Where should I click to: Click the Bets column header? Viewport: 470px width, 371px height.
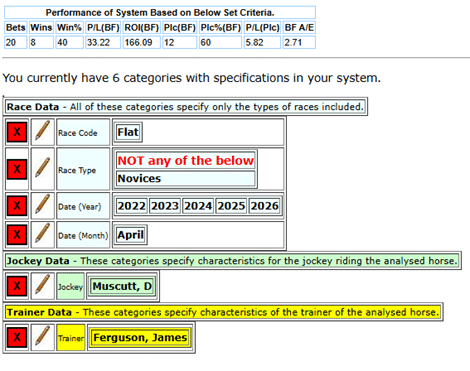16,28
